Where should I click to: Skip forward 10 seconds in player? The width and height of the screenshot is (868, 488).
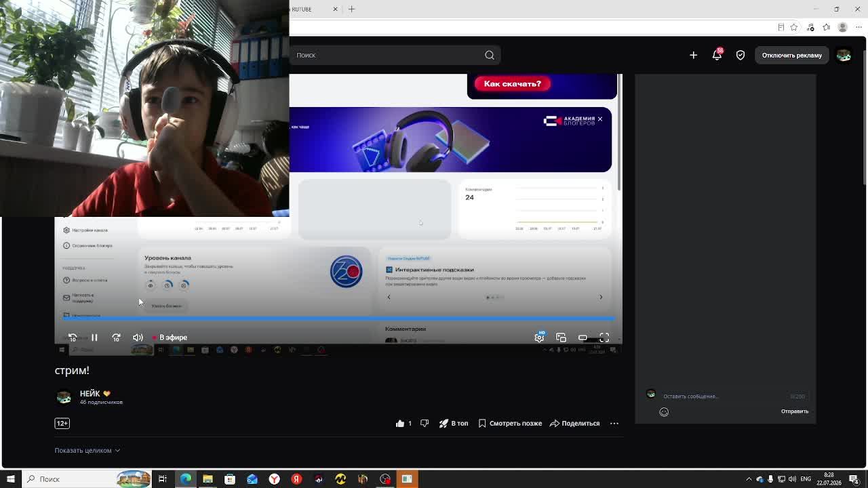coord(116,338)
